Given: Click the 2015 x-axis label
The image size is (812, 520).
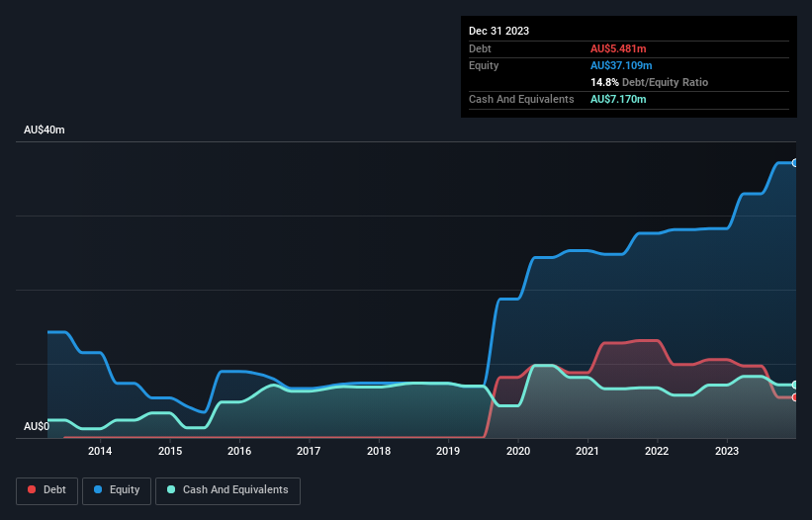Looking at the screenshot, I should pyautogui.click(x=170, y=451).
